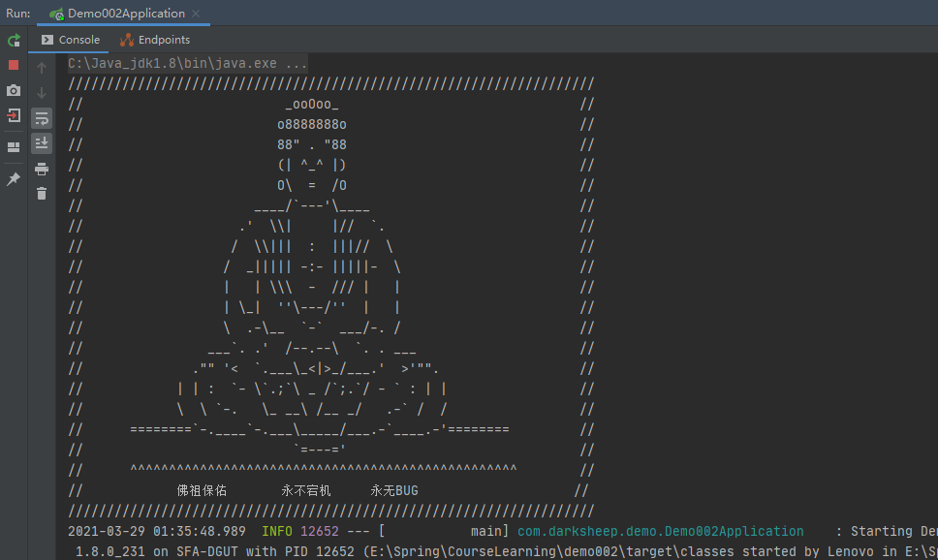Viewport: 938px width, 560px height.
Task: Click the Exit icon with the red arrow
Action: 14,115
